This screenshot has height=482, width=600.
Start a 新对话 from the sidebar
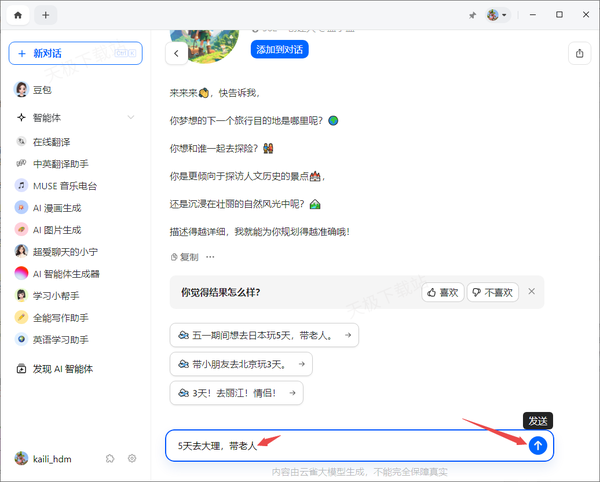point(74,53)
